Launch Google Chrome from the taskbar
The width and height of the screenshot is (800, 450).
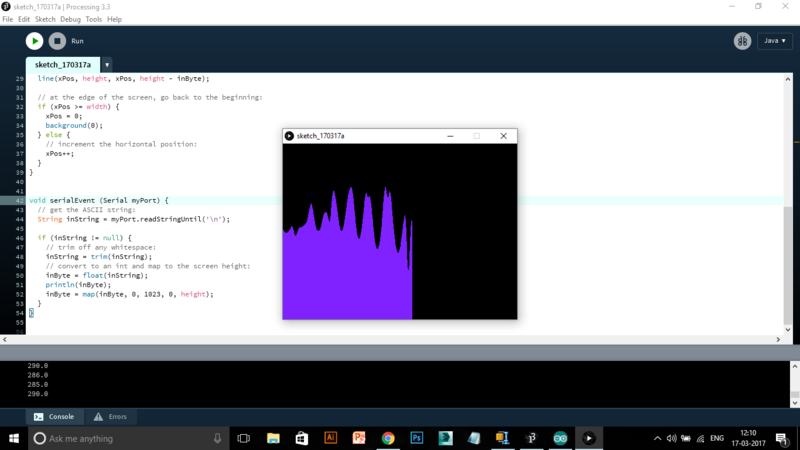[388, 438]
